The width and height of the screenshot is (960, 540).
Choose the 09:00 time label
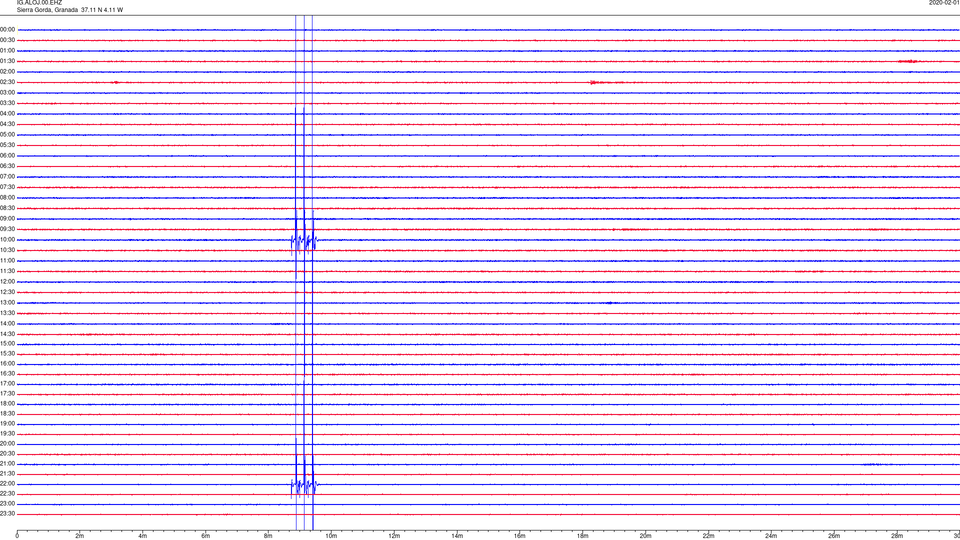(x=7, y=219)
